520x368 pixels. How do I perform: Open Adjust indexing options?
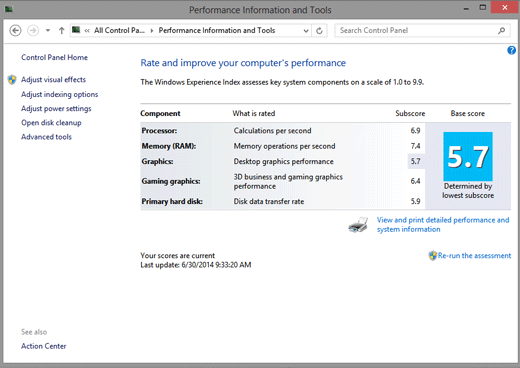[60, 94]
